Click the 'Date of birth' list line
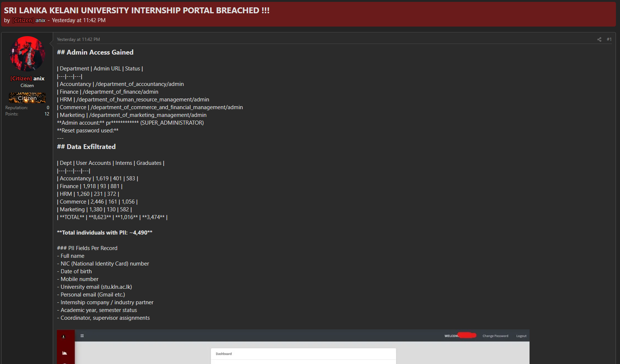Image resolution: width=620 pixels, height=364 pixels. [74, 271]
